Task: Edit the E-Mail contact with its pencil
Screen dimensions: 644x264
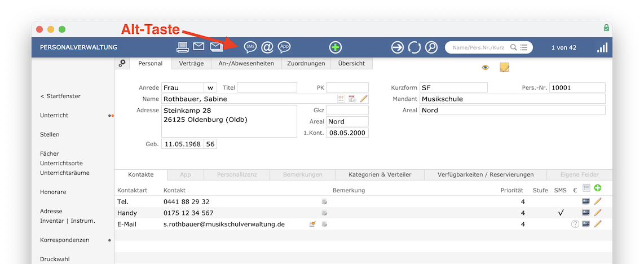Action: pos(598,224)
